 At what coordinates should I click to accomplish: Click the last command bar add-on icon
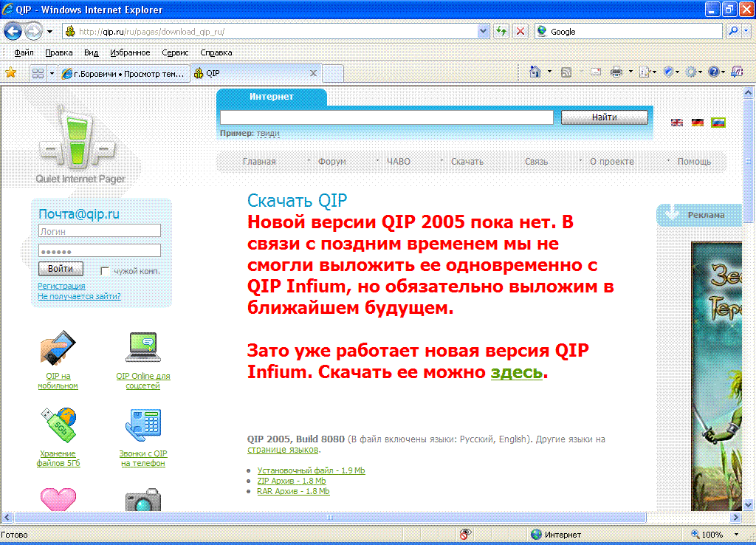[738, 72]
